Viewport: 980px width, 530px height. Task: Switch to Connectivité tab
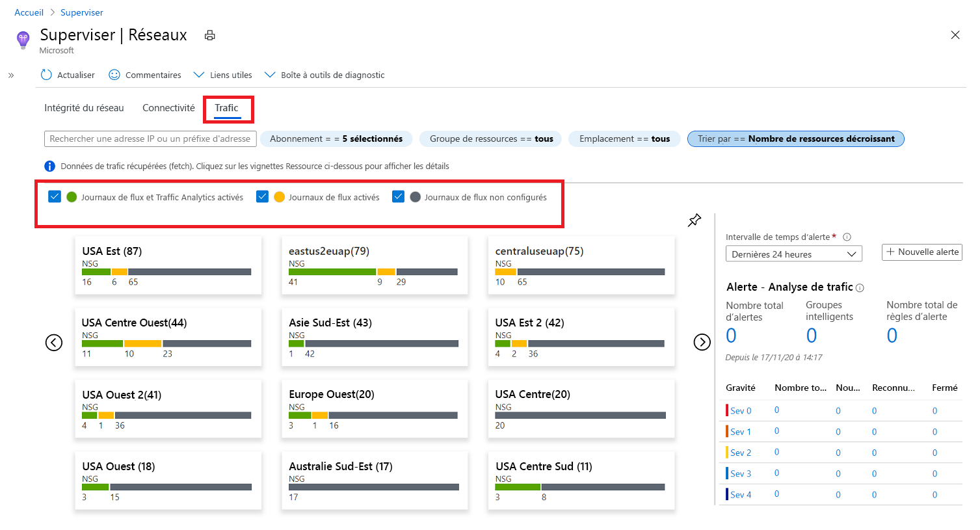click(168, 108)
